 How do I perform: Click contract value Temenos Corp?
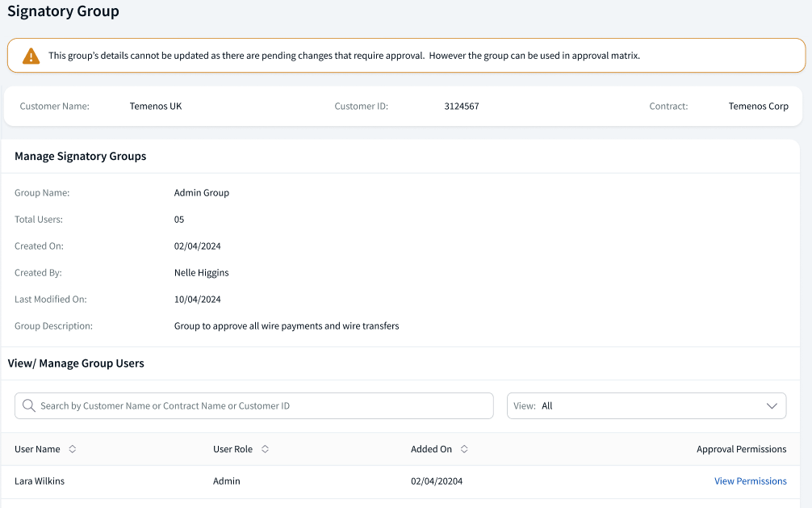758,107
